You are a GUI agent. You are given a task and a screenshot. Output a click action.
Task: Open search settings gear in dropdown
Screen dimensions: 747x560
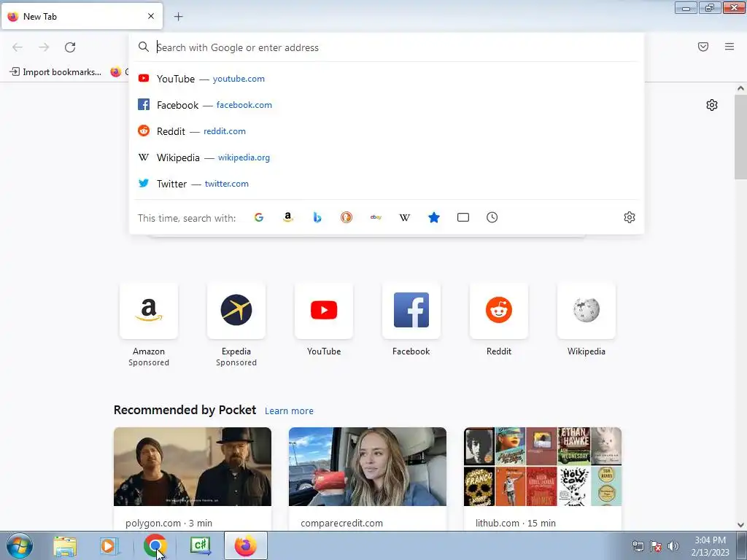630,217
